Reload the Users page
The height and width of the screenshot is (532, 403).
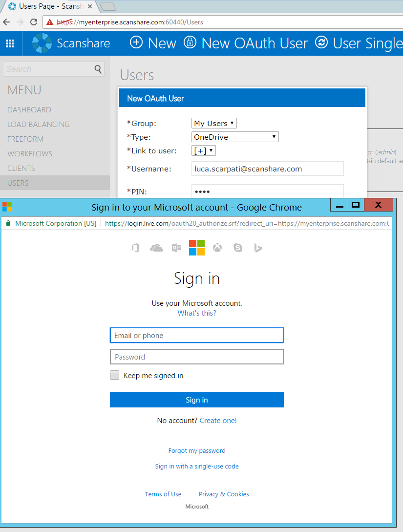tap(34, 22)
